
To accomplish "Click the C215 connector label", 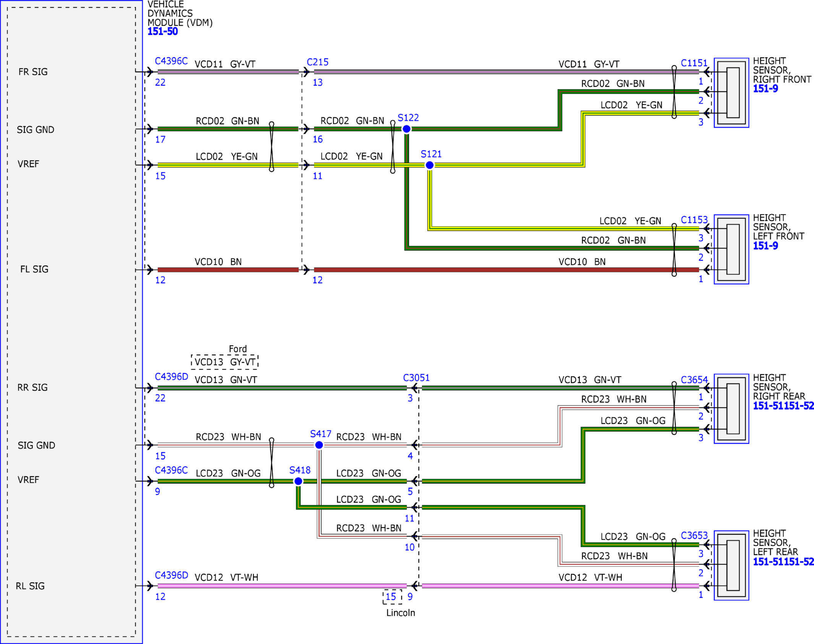I will (318, 62).
